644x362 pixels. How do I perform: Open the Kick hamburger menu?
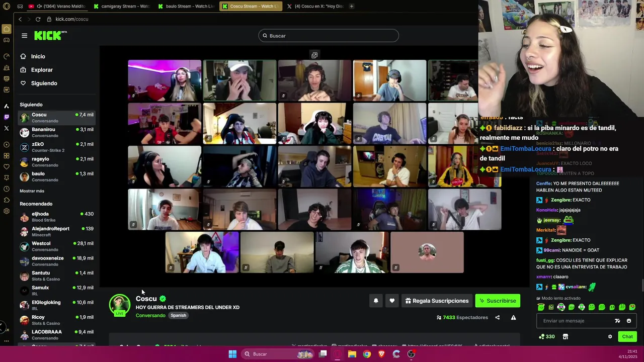24,36
